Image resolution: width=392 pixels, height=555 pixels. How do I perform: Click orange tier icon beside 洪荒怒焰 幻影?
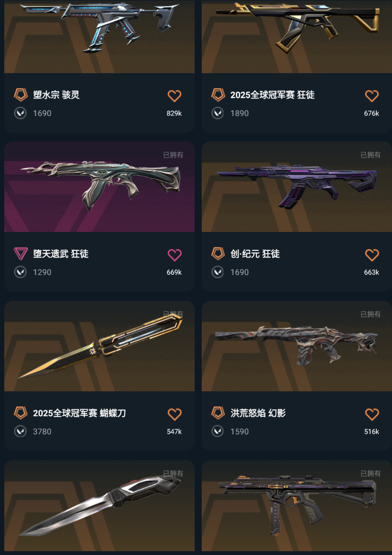[x=218, y=413]
